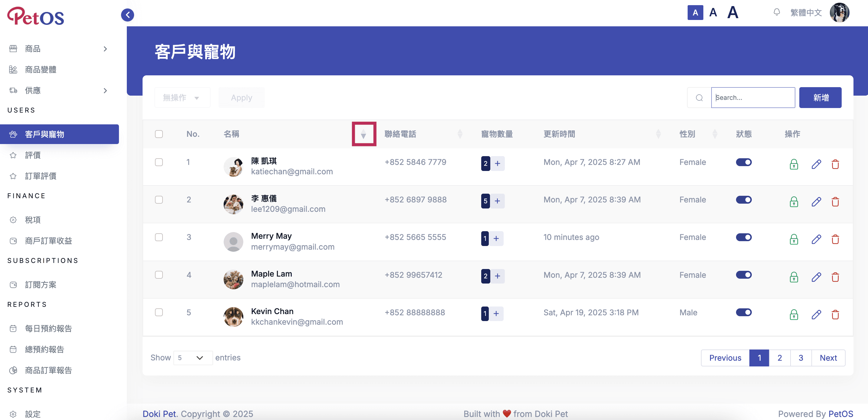Click the 新增 button
This screenshot has width=868, height=420.
point(820,98)
